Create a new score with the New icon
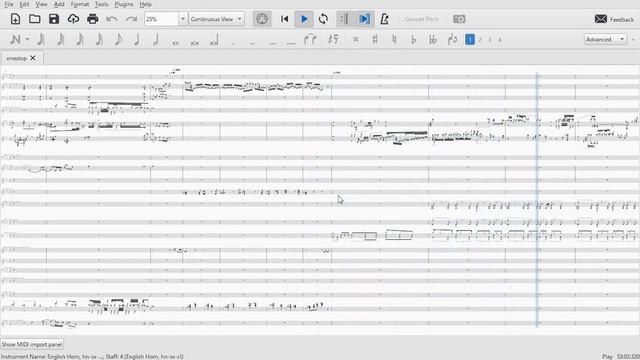The width and height of the screenshot is (640, 360). click(x=15, y=19)
